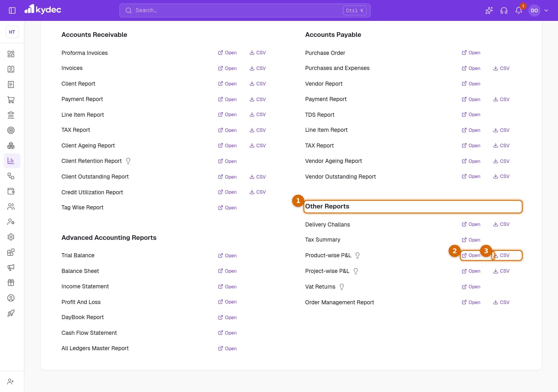Open the Tax Summary report
Image resolution: width=558 pixels, height=392 pixels.
[471, 240]
